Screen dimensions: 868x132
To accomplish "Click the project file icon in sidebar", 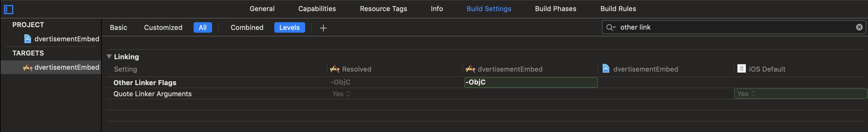I will pos(28,39).
